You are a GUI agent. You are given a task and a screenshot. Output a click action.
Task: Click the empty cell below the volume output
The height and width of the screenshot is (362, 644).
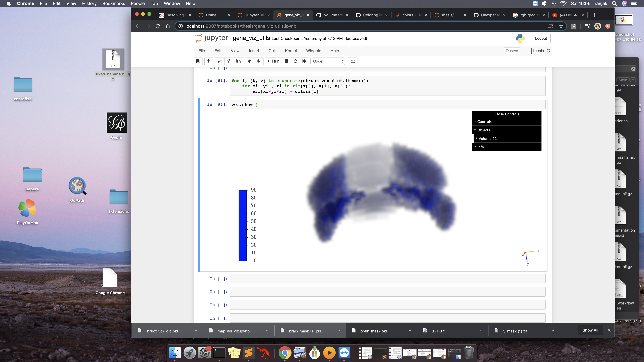click(387, 279)
